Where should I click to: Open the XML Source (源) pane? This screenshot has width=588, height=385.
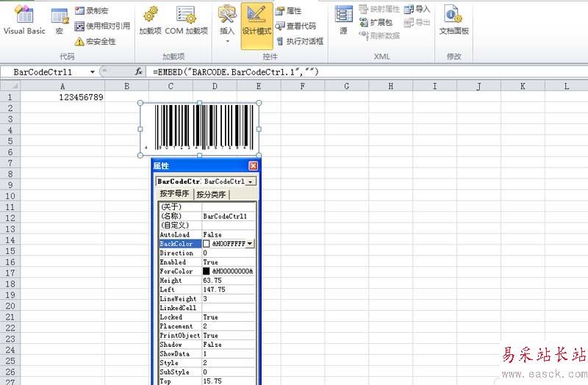click(343, 21)
